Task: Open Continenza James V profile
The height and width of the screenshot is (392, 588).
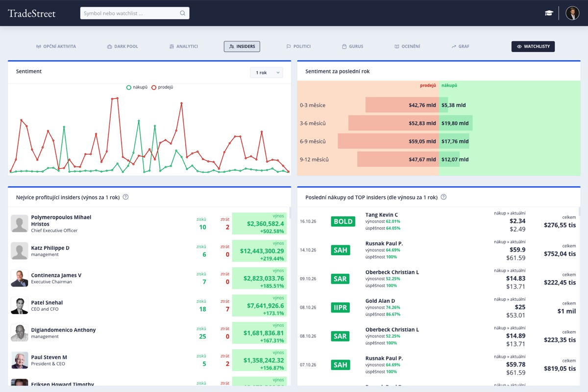Action: click(56, 275)
